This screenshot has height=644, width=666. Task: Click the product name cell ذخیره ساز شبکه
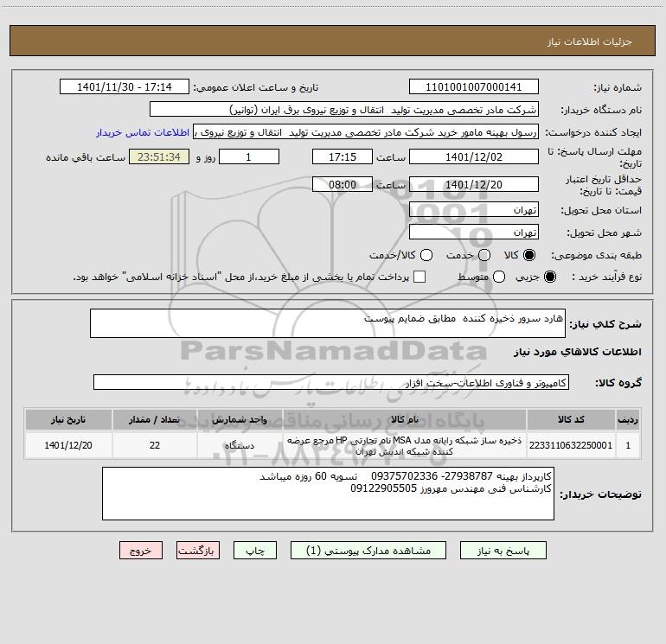click(405, 445)
